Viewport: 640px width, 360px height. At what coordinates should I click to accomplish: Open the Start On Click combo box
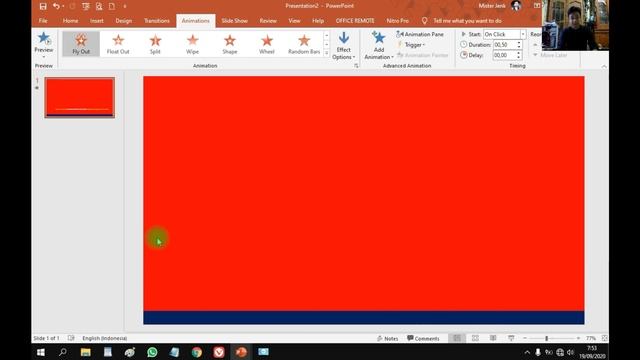504,34
